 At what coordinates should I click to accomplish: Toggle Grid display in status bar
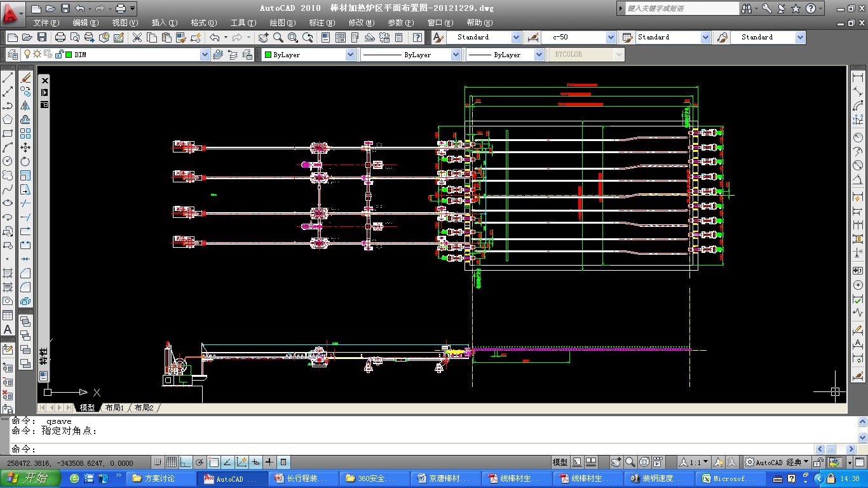pos(172,462)
